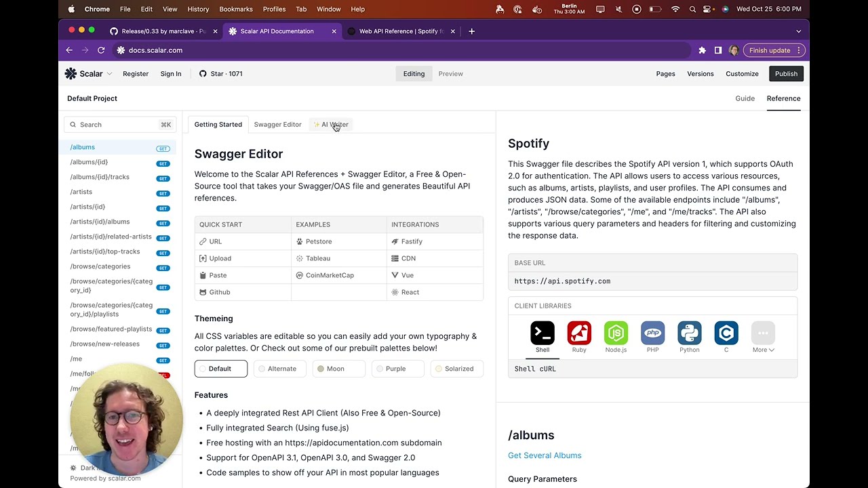Viewport: 868px width, 488px height.
Task: Open Chrome extensions puzzle icon
Action: [702, 50]
